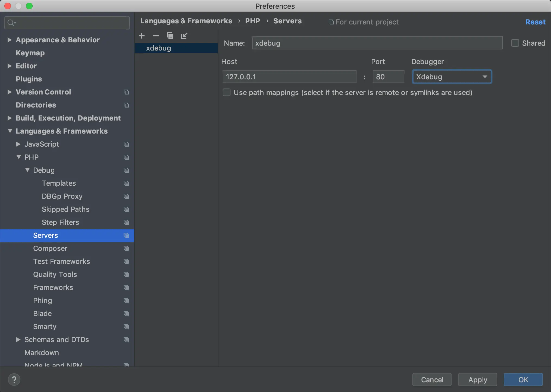Expand Appearance & Behavior section
This screenshot has height=392, width=551.
(10, 40)
